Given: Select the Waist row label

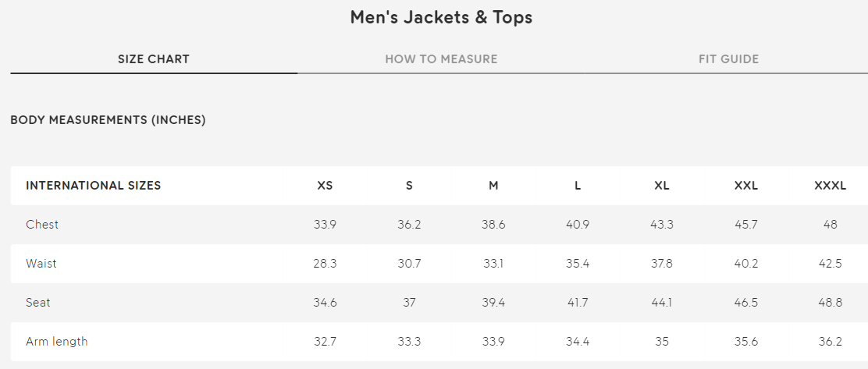Looking at the screenshot, I should coord(41,264).
